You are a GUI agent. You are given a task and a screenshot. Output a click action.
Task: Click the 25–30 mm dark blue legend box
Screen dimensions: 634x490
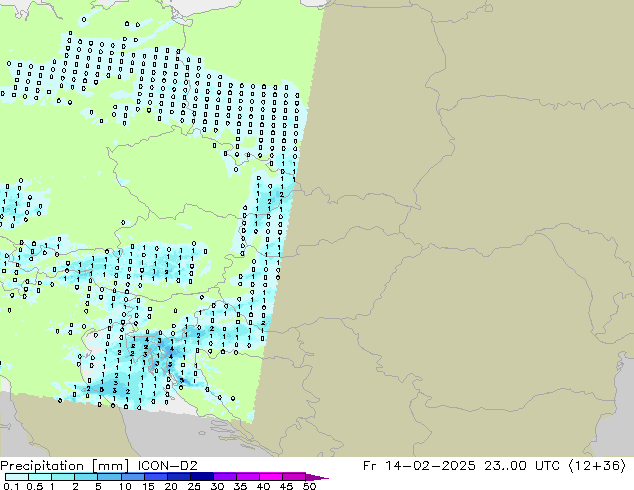pos(201,477)
